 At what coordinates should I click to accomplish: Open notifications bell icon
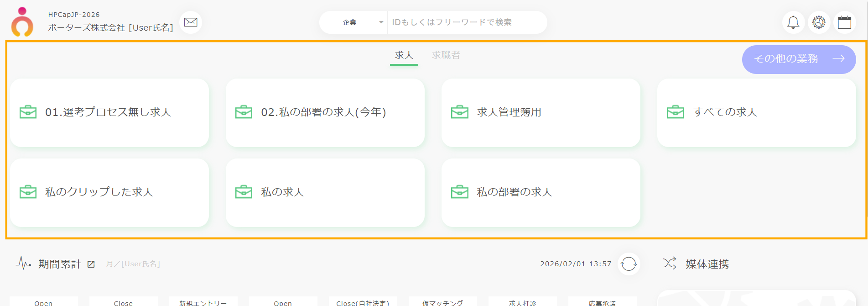[x=793, y=22]
